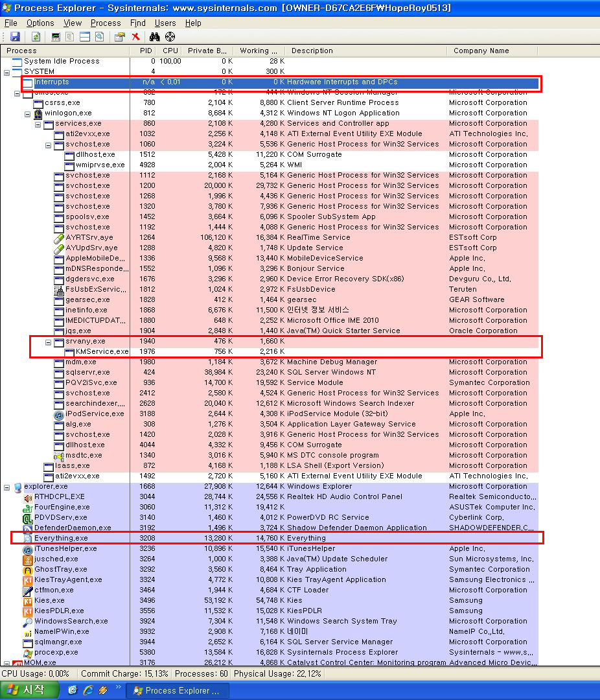The image size is (600, 700).
Task: Open the System Information graph icon
Action: [56, 36]
